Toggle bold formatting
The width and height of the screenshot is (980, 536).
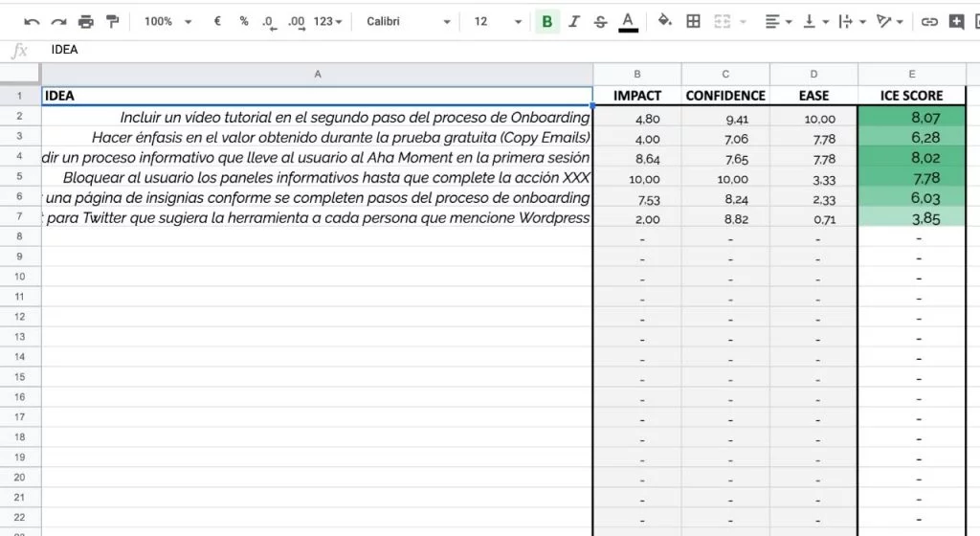pyautogui.click(x=547, y=21)
